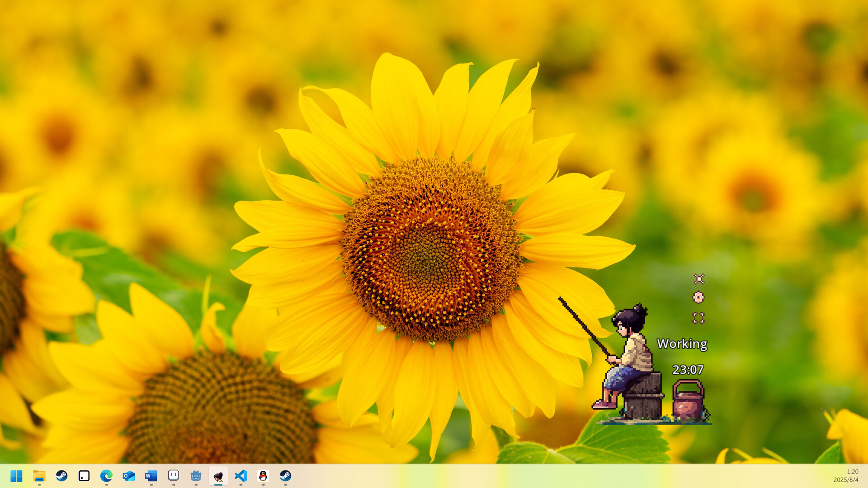Open Steam from the taskbar
The image size is (868, 488).
[61, 476]
